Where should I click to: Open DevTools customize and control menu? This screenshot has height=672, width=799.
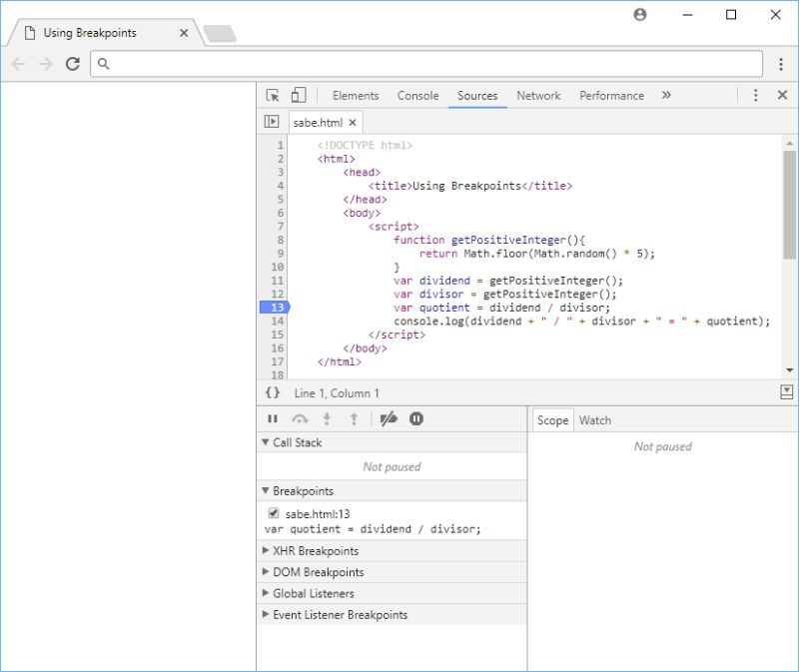click(x=756, y=95)
